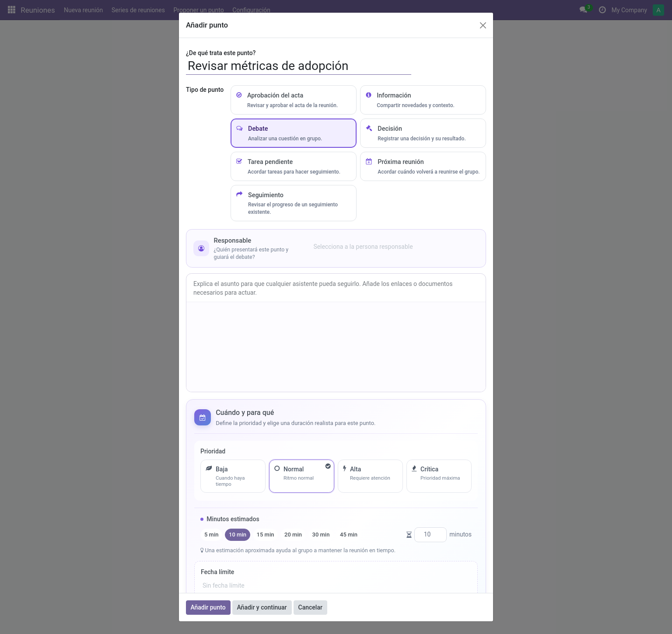672x634 pixels.
Task: Open the apps grid menu icon
Action: [12, 10]
